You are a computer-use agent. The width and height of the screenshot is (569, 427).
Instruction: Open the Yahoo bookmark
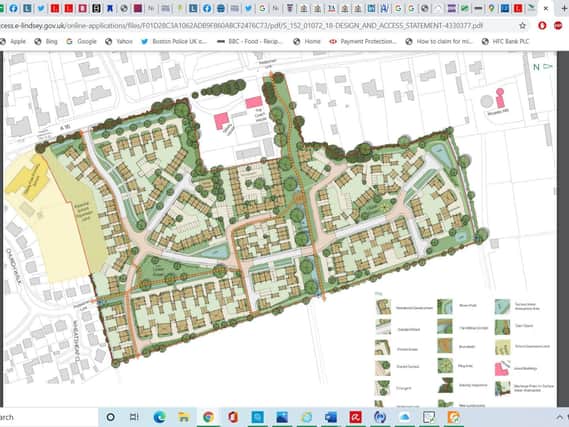point(119,41)
